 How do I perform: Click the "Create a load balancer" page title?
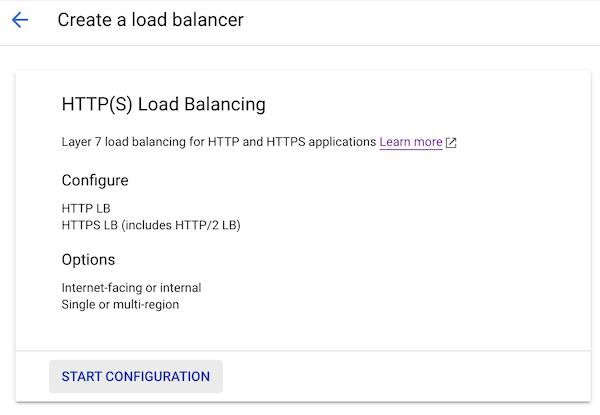[150, 20]
